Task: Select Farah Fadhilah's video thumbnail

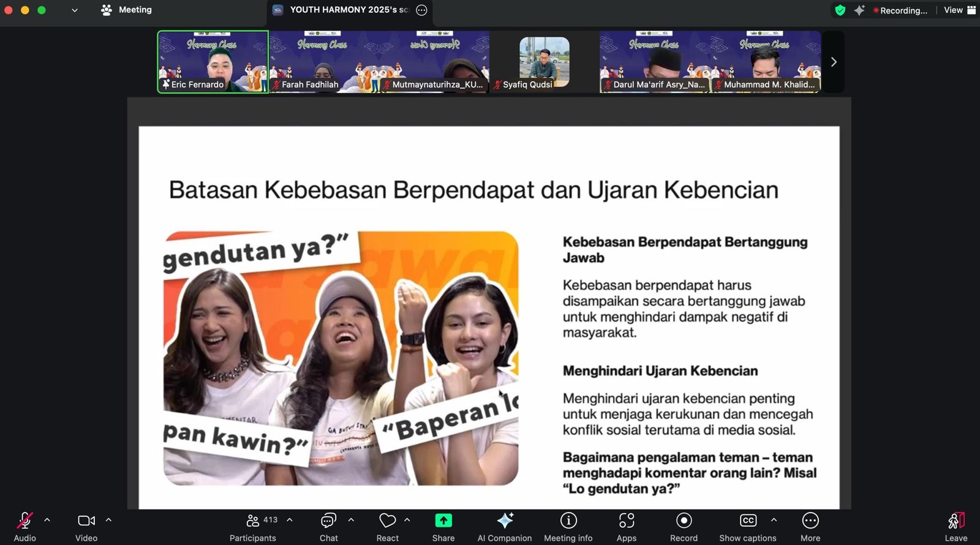Action: pyautogui.click(x=324, y=62)
